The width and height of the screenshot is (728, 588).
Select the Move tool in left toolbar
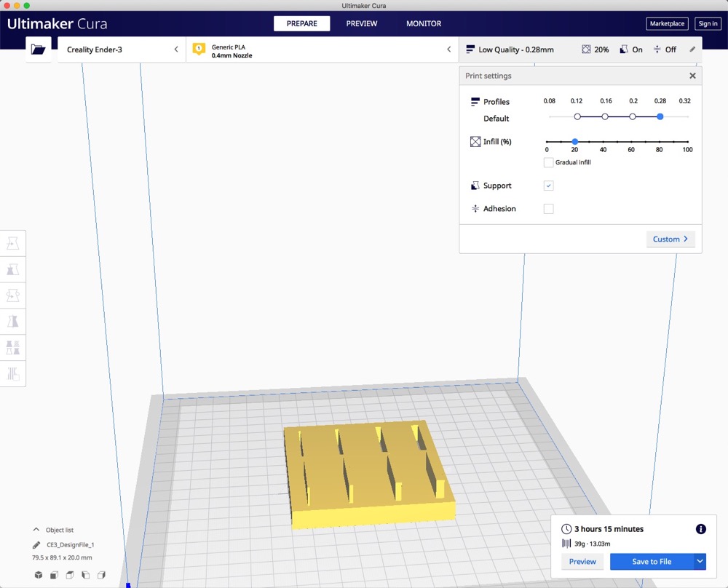pos(13,243)
